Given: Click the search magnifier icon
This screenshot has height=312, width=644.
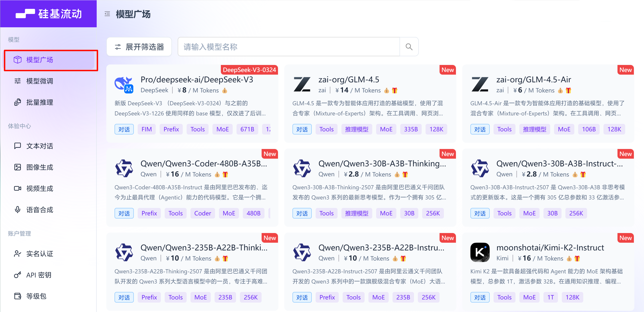Looking at the screenshot, I should (409, 47).
